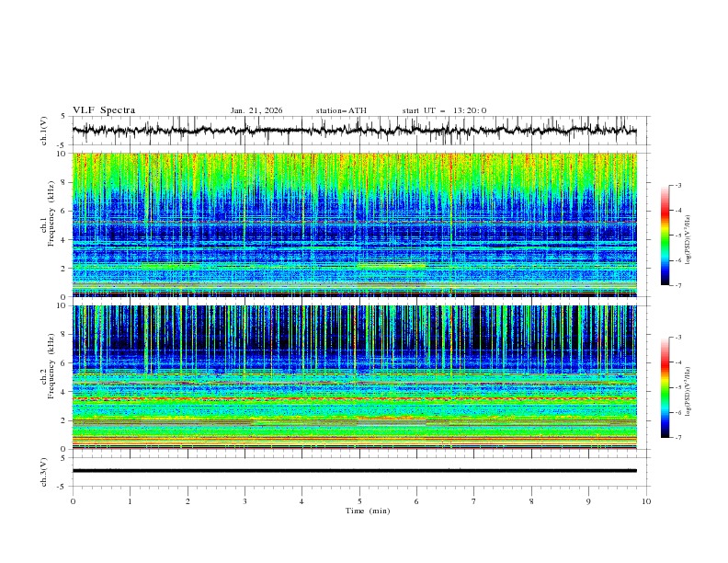Image resolution: width=728 pixels, height=563 pixels.
Task: Click the ch.1 'Frequency (kHz)' axis label
Action: 51,212
